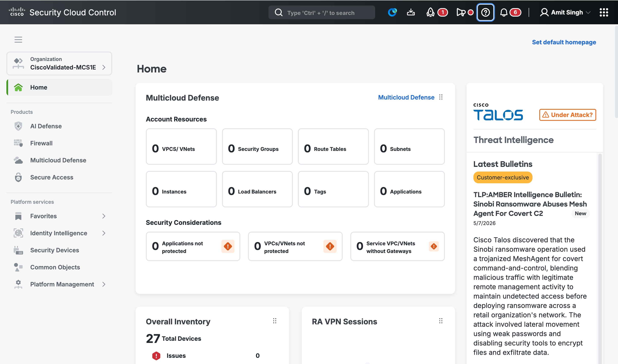618x364 pixels.
Task: Click the Under Attack? button
Action: (x=567, y=115)
